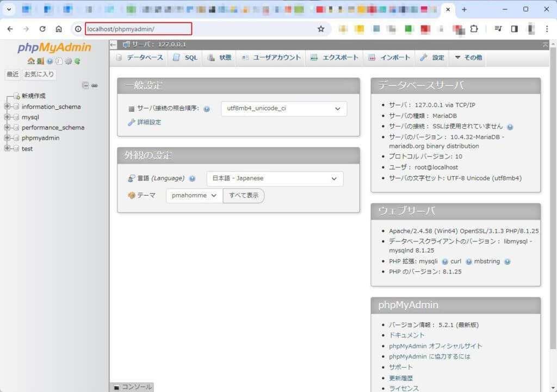This screenshot has height=392, width=557.
Task: Click the phpMyAdmin home icon
Action: pyautogui.click(x=31, y=61)
